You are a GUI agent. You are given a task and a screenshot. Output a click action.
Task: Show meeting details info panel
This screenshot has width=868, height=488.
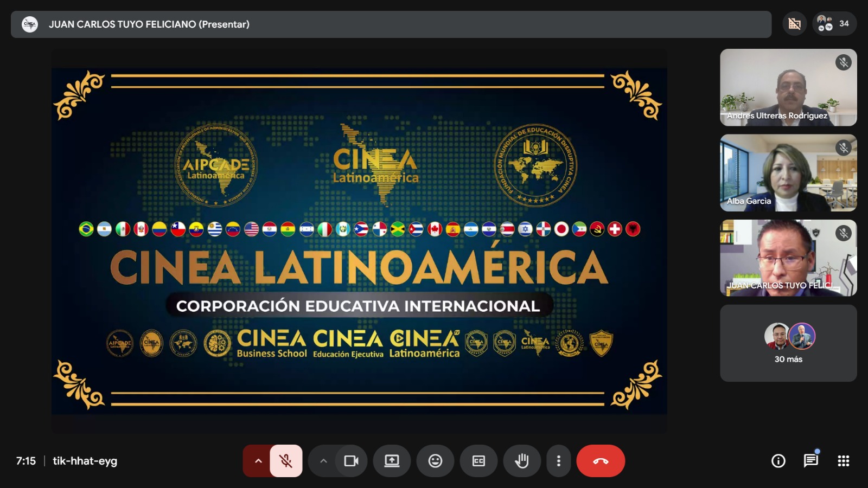778,461
